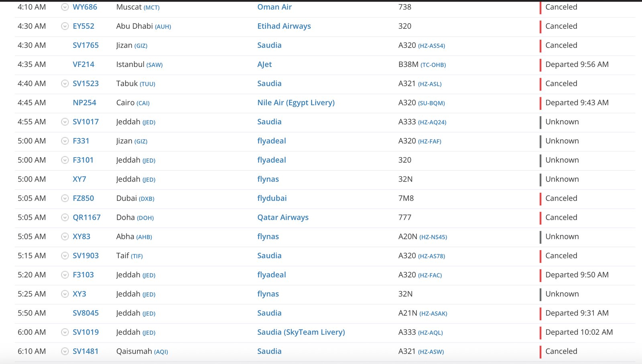
Task: Click the circled chevron next to EY552
Action: [x=65, y=26]
